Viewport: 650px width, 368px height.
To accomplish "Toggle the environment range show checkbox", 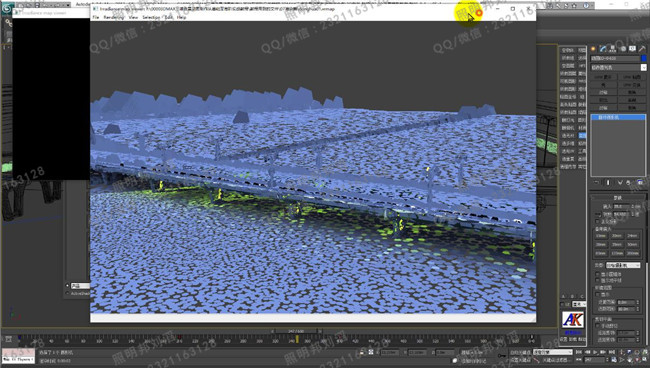I will (x=598, y=294).
